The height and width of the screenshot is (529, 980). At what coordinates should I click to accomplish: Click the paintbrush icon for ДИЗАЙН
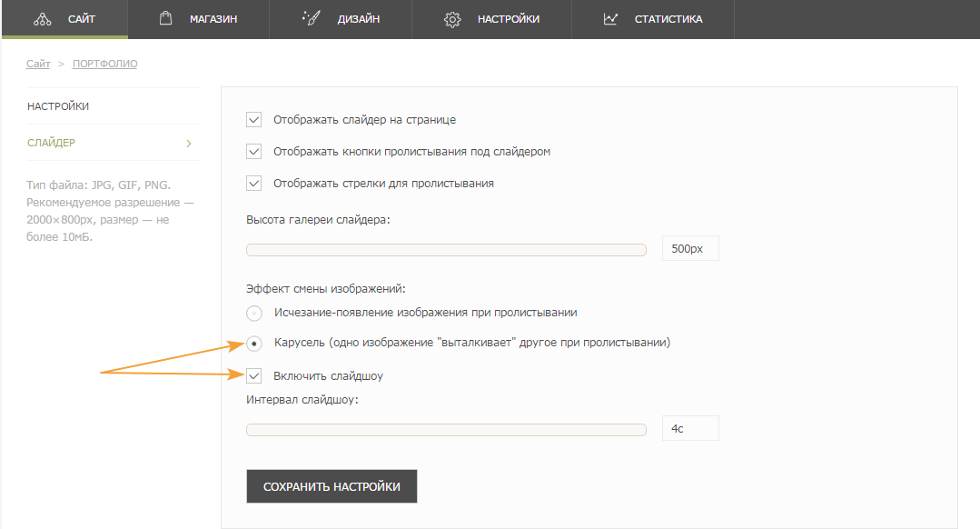312,18
